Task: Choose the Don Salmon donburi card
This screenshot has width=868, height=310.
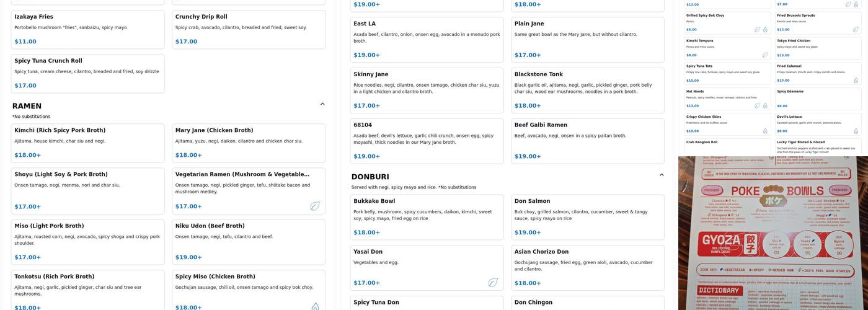Action: click(x=587, y=217)
